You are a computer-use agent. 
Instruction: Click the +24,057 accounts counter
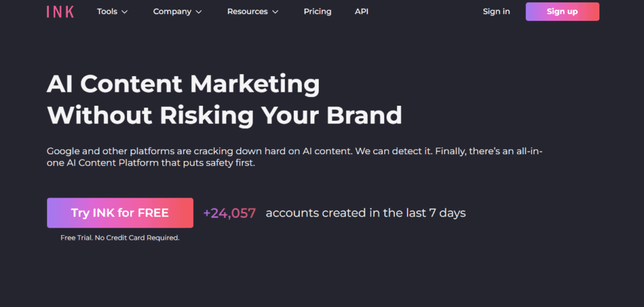[x=229, y=213]
